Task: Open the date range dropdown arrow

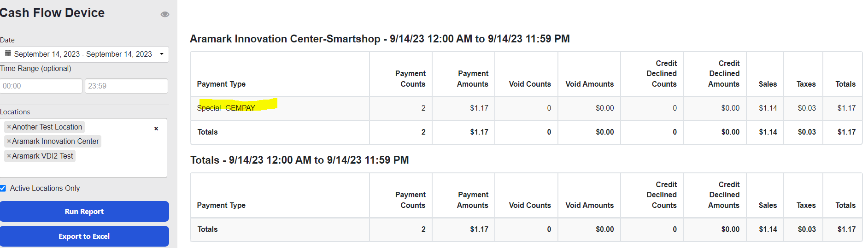Action: (x=162, y=54)
